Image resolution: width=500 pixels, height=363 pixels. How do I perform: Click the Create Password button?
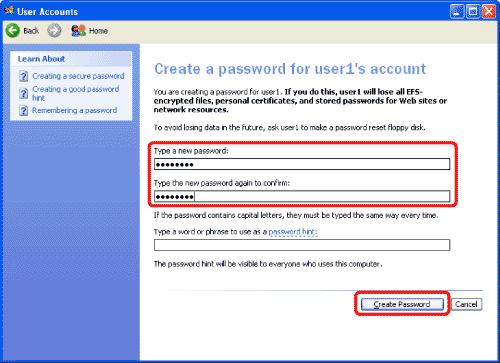(x=402, y=304)
